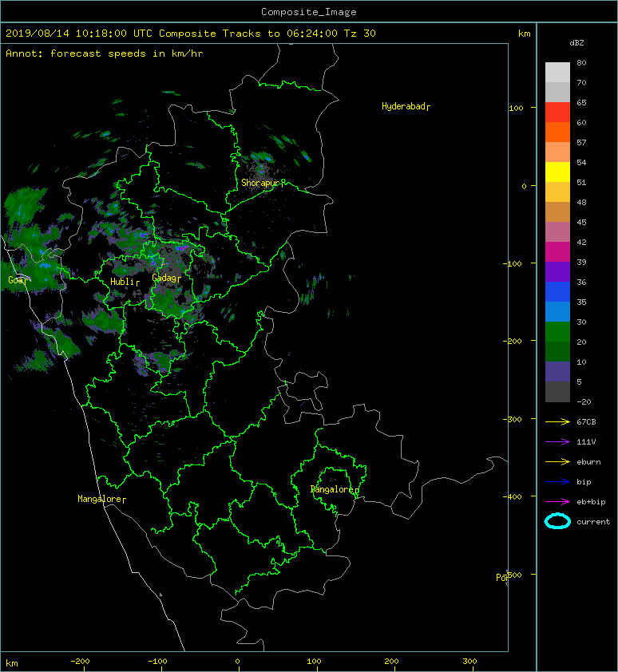
Task: Click the yellow 67CB track arrow in legend
Action: click(557, 422)
